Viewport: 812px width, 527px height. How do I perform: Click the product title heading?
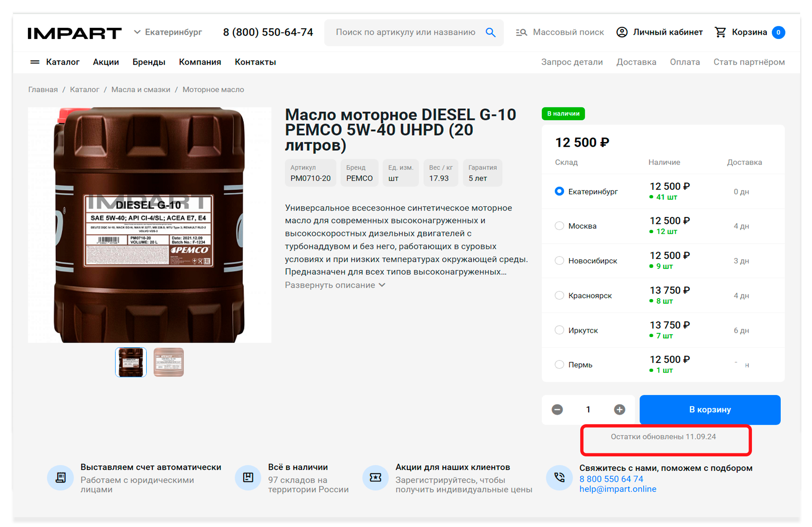pyautogui.click(x=401, y=130)
